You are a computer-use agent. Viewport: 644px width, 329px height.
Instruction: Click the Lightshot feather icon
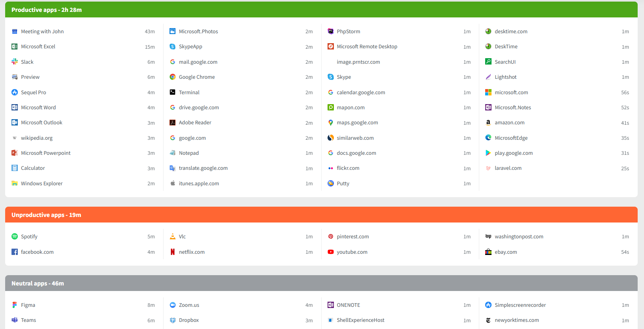click(x=488, y=77)
